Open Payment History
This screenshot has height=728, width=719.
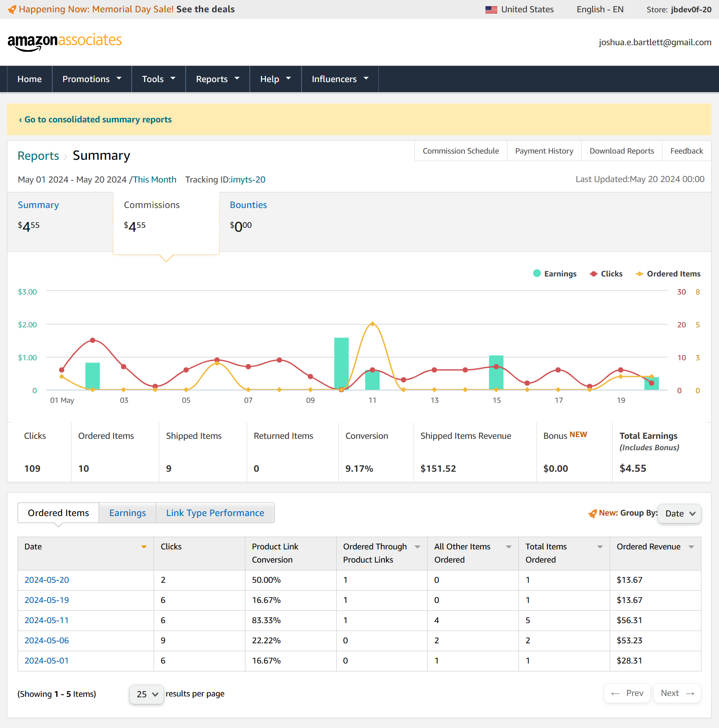(x=544, y=151)
